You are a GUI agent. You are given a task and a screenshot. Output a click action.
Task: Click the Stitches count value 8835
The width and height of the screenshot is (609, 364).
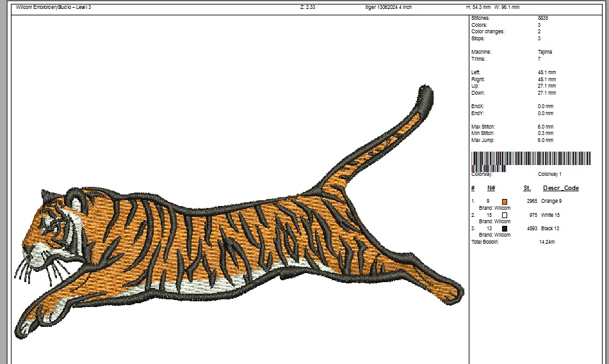pyautogui.click(x=543, y=19)
